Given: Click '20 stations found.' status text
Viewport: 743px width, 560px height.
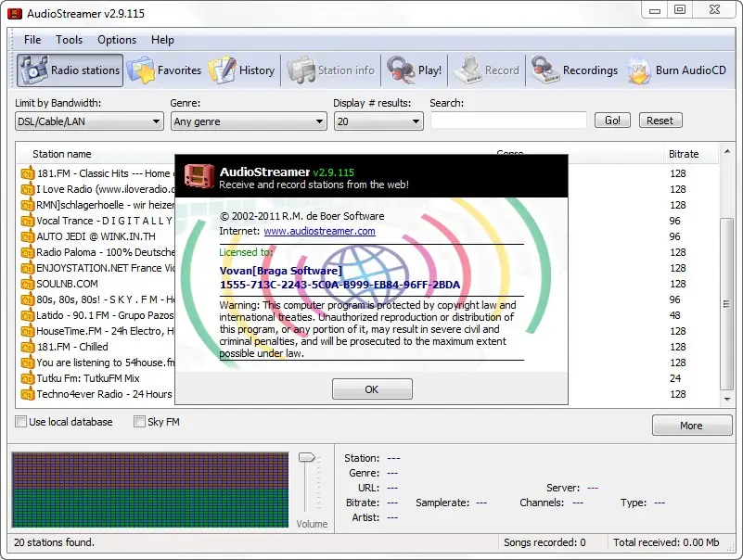Looking at the screenshot, I should (x=54, y=542).
